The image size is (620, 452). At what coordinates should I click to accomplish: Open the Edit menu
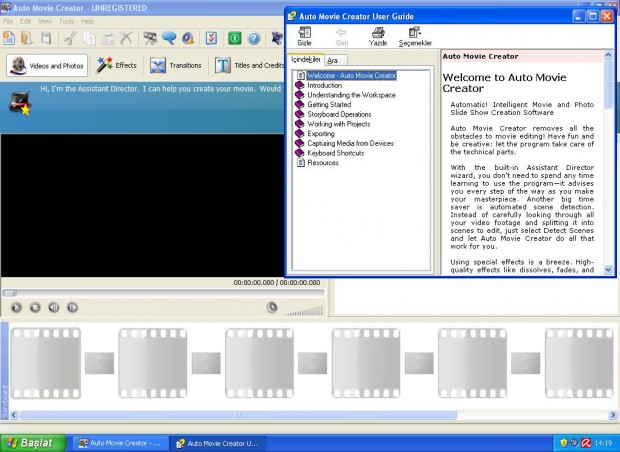pos(25,21)
